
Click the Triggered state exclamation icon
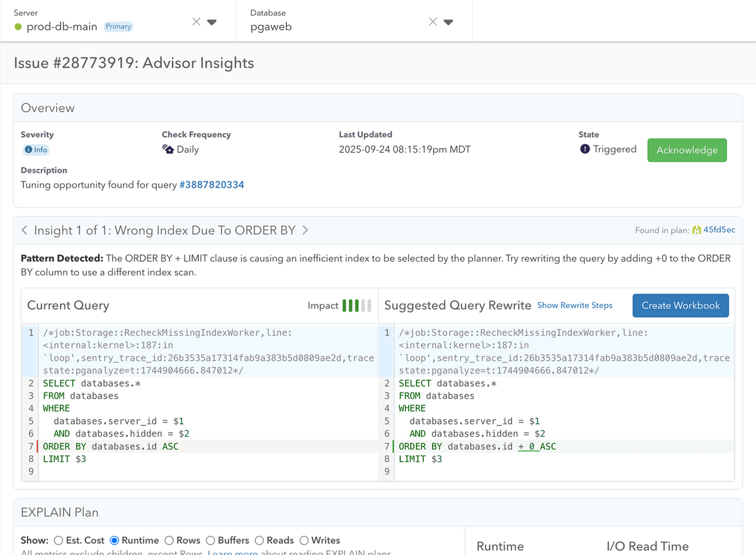pyautogui.click(x=585, y=149)
